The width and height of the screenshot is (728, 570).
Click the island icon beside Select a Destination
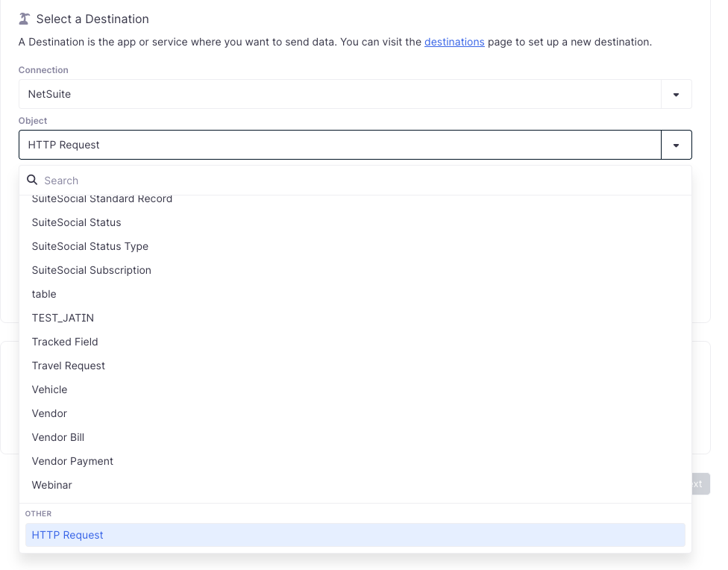[x=25, y=19]
